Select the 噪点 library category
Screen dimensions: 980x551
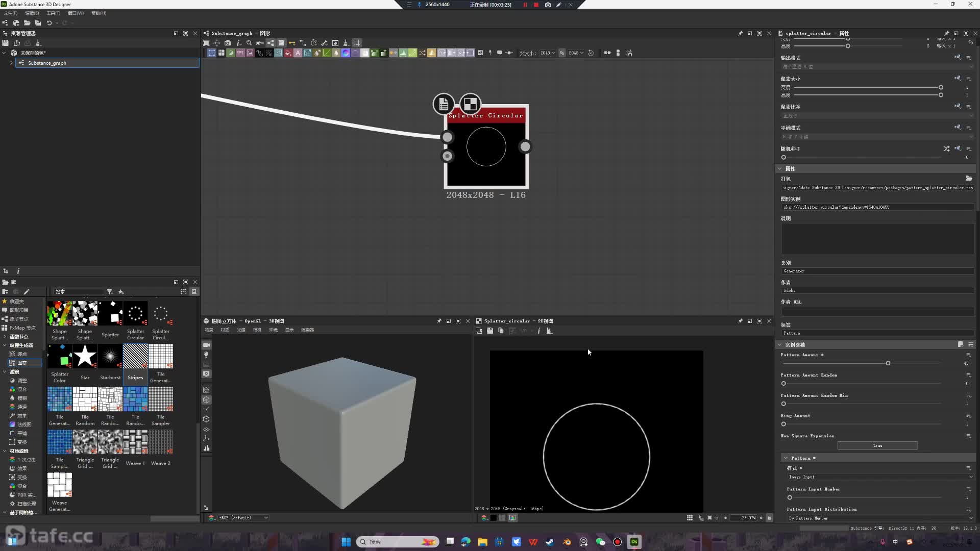coord(22,354)
